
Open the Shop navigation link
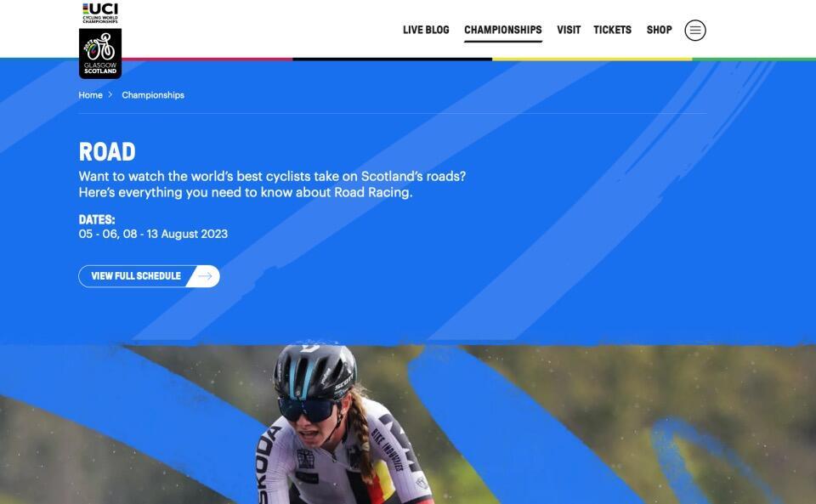pyautogui.click(x=659, y=30)
